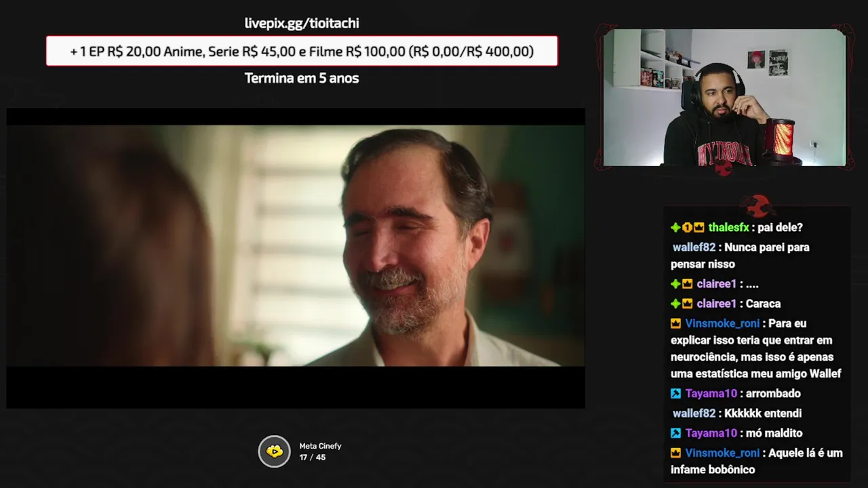The image size is (868, 488).
Task: Click the message 'Aquele lá é um infame bobônico'
Action: 757,461
